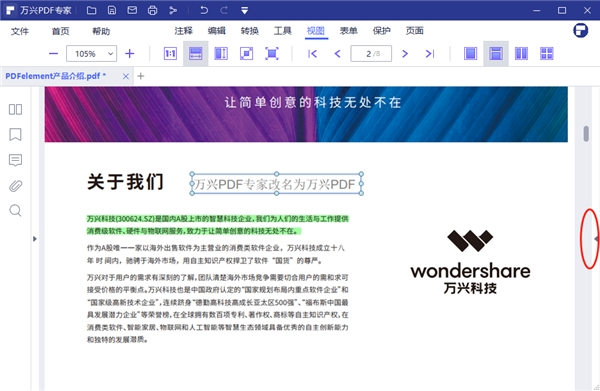This screenshot has height=391, width=600.
Task: Switch to the 首页 tab
Action: tap(60, 31)
